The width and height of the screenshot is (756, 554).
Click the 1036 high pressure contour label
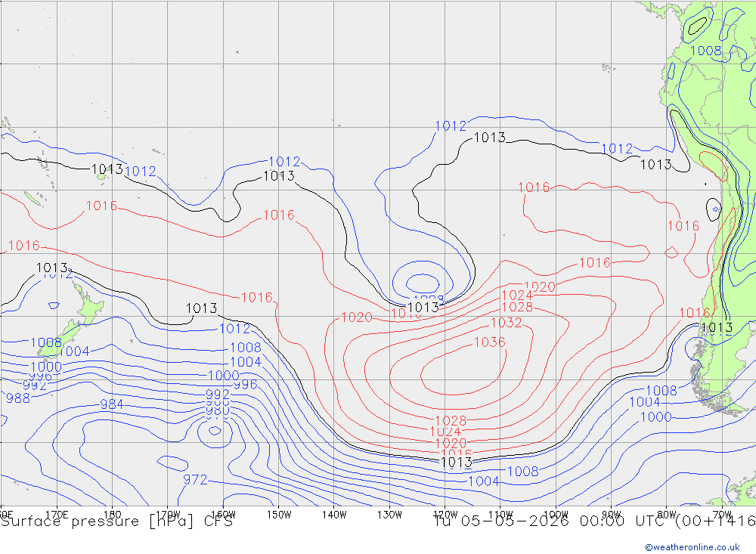pyautogui.click(x=489, y=342)
